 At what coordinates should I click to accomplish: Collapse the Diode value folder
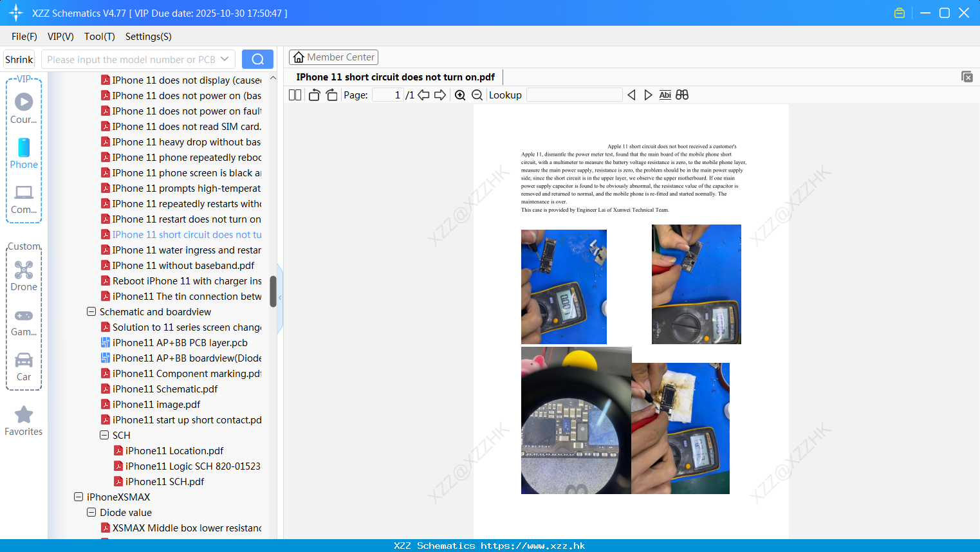[x=91, y=512]
